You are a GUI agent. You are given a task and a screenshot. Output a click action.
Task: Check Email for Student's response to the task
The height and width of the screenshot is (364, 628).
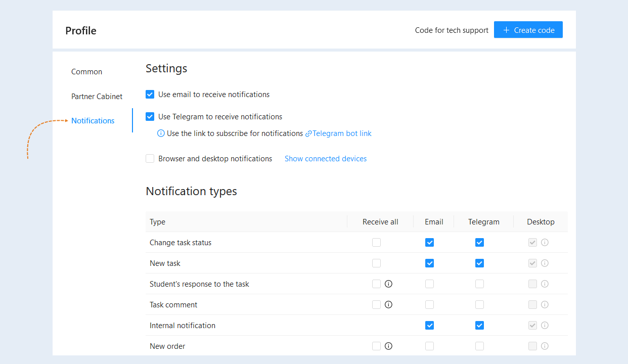(x=429, y=284)
